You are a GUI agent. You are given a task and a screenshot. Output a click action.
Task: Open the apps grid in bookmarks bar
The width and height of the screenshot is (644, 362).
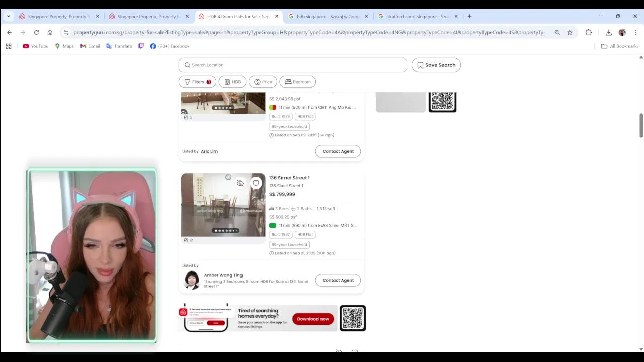point(9,46)
